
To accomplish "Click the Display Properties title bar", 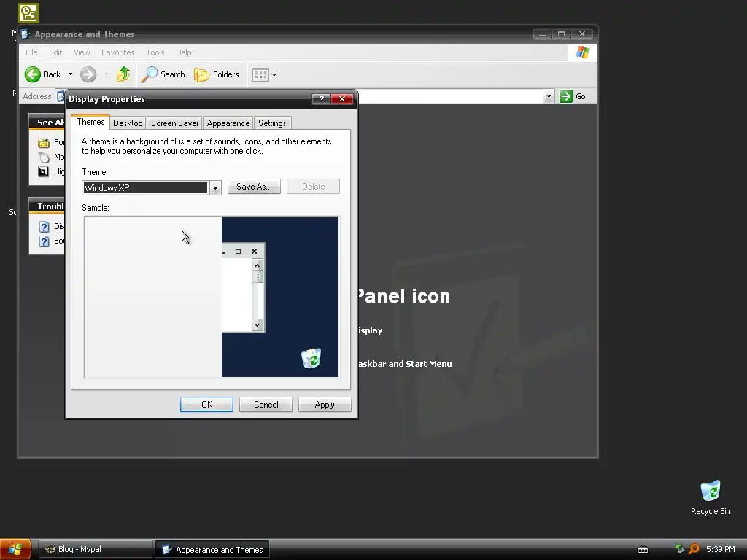I will pyautogui.click(x=189, y=98).
